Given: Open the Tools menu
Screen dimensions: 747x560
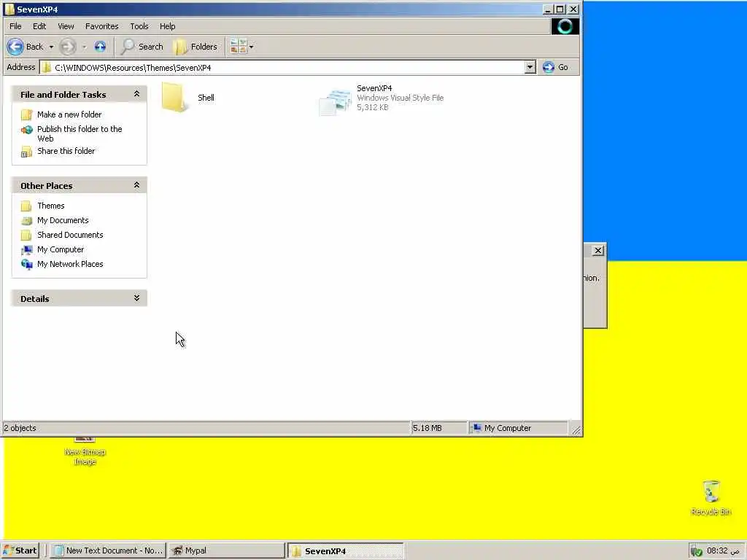Looking at the screenshot, I should pos(139,26).
